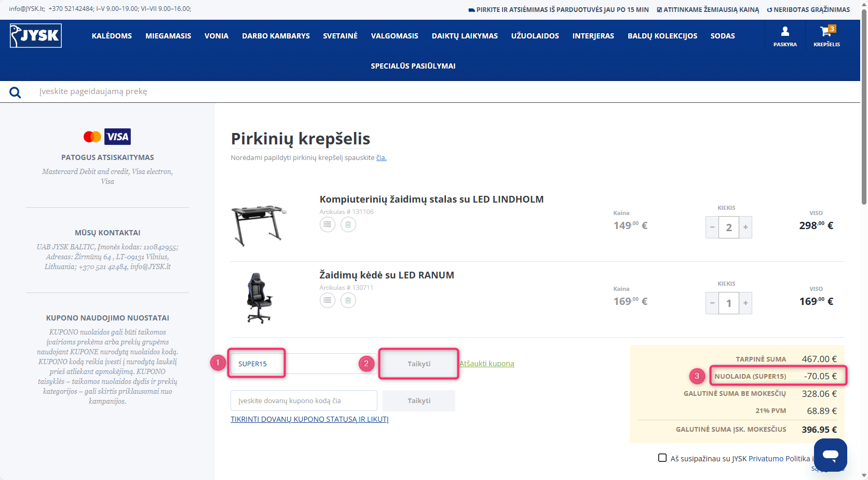Delete the LINDHOLM desk with trash icon
This screenshot has height=480, width=868.
348,224
